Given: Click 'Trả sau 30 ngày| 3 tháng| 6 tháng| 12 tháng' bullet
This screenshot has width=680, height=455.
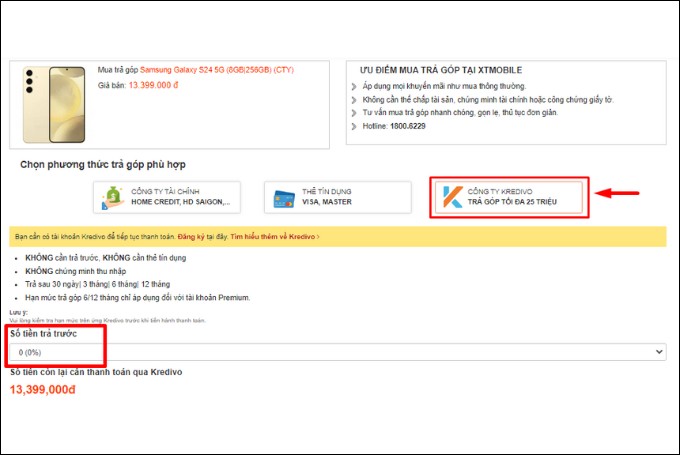Looking at the screenshot, I should pos(98,284).
